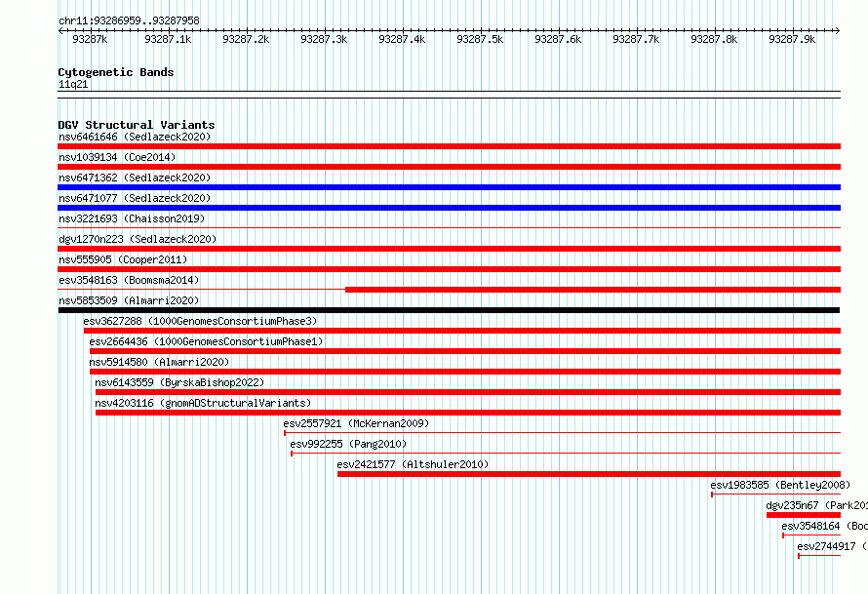Click the 93287.8k ruler tick label
This screenshot has width=868, height=594.
click(714, 39)
